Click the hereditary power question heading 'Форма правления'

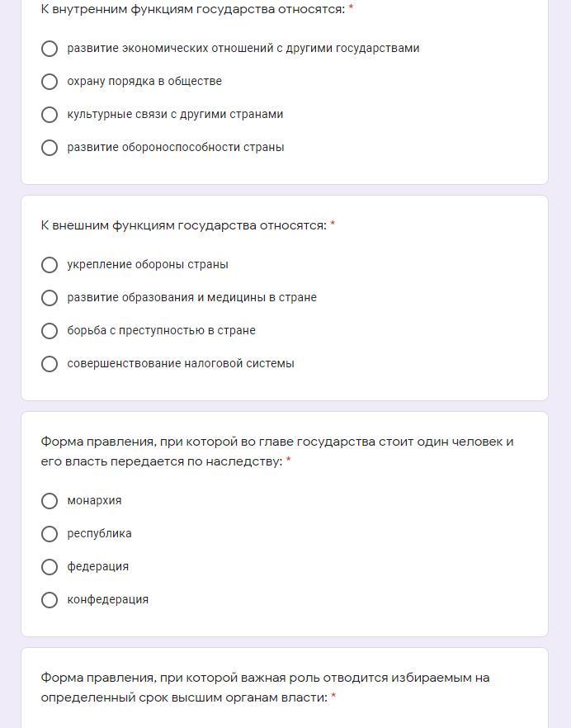276,451
